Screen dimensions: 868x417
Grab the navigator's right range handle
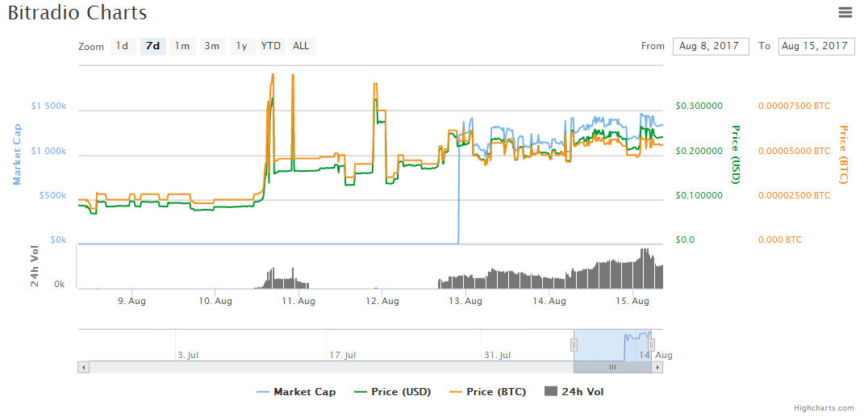click(652, 345)
